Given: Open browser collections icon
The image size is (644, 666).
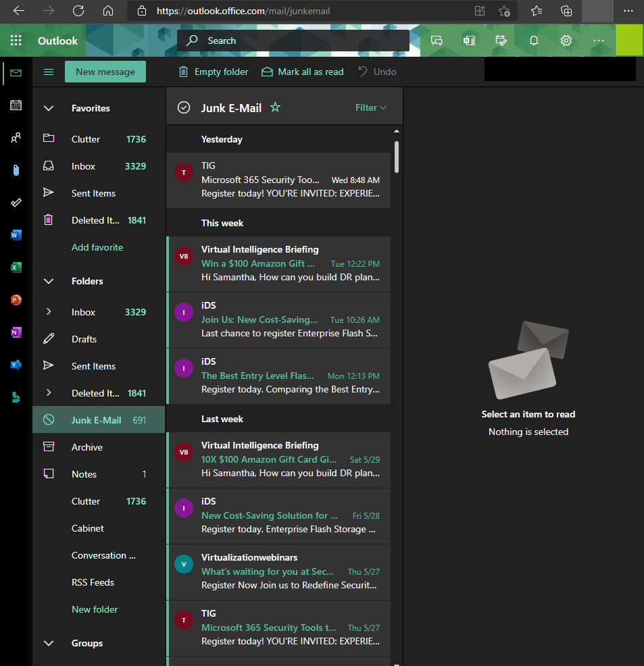Looking at the screenshot, I should (x=566, y=11).
